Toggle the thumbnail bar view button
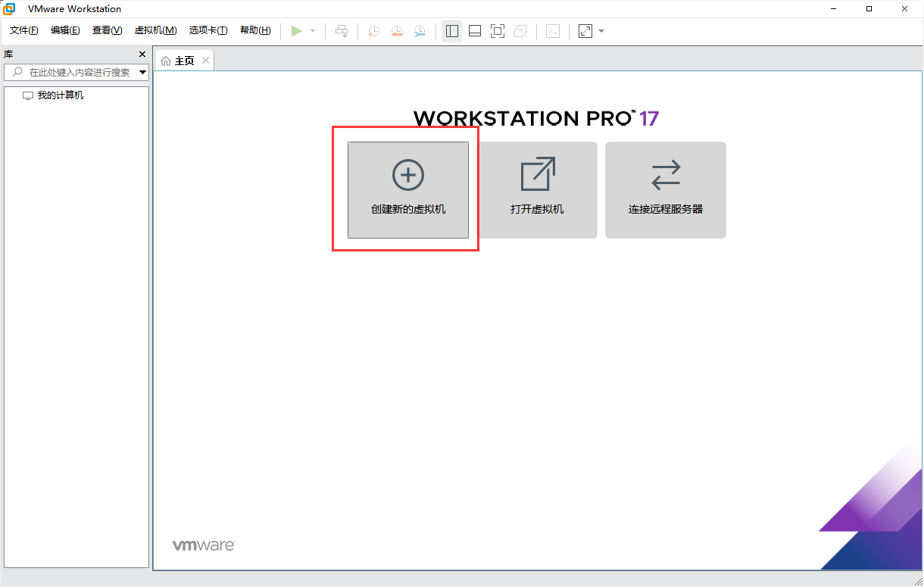The height and width of the screenshot is (587, 924). [475, 31]
